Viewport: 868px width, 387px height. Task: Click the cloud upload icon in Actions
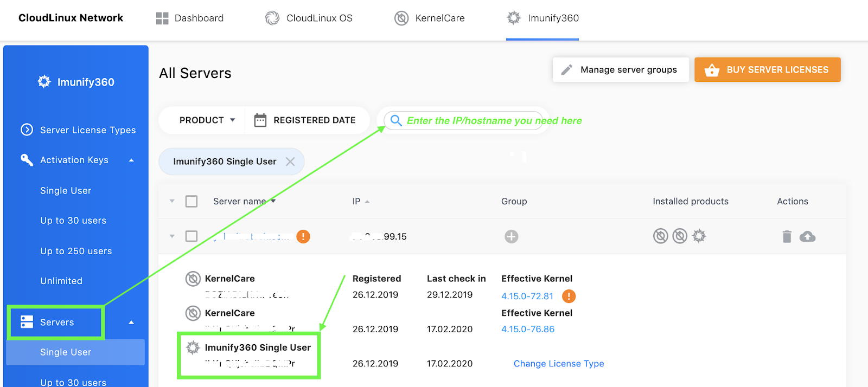click(x=807, y=236)
